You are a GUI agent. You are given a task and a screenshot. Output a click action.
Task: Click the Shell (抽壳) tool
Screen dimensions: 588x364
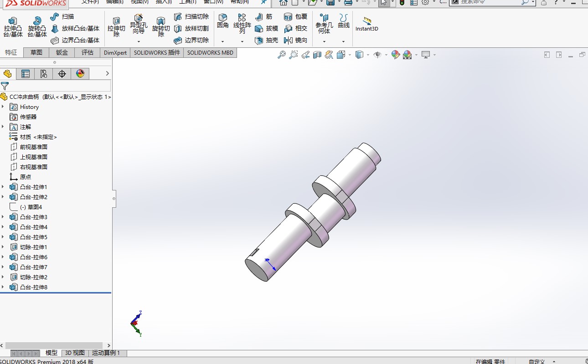click(x=267, y=40)
